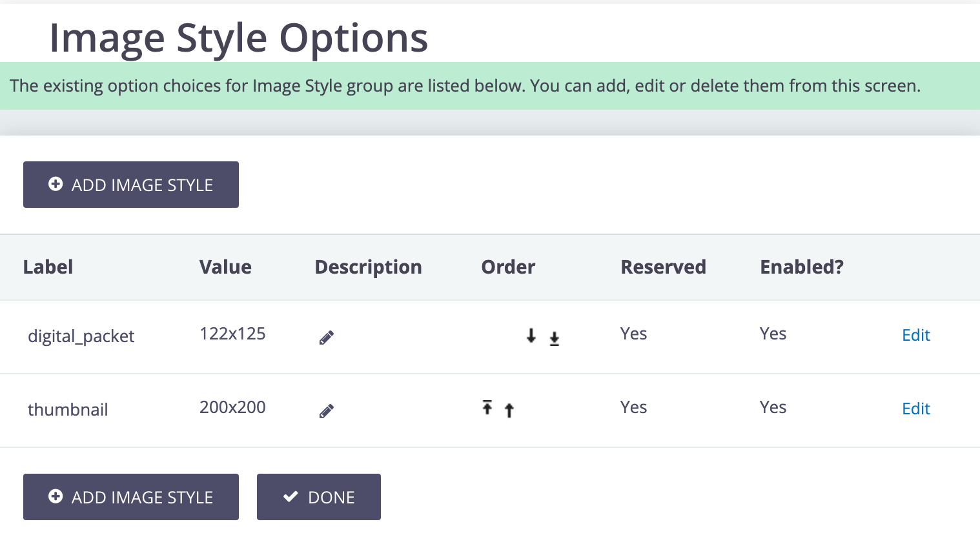Screen dimensions: 980x546
Task: Select the Label column header
Action: click(x=48, y=267)
